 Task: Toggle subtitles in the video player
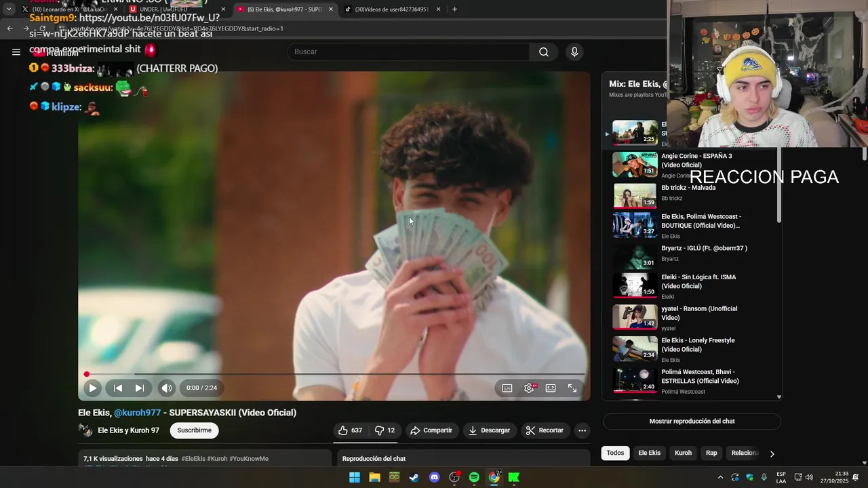click(507, 388)
